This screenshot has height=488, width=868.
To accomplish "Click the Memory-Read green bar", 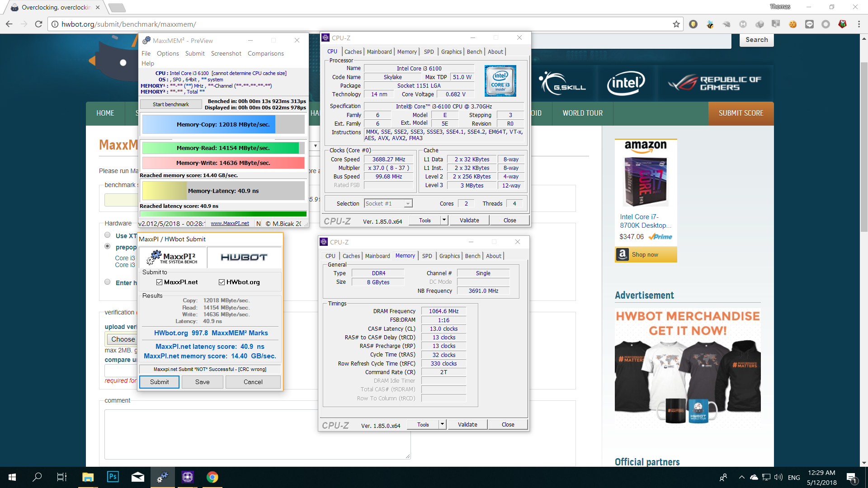I will point(223,148).
